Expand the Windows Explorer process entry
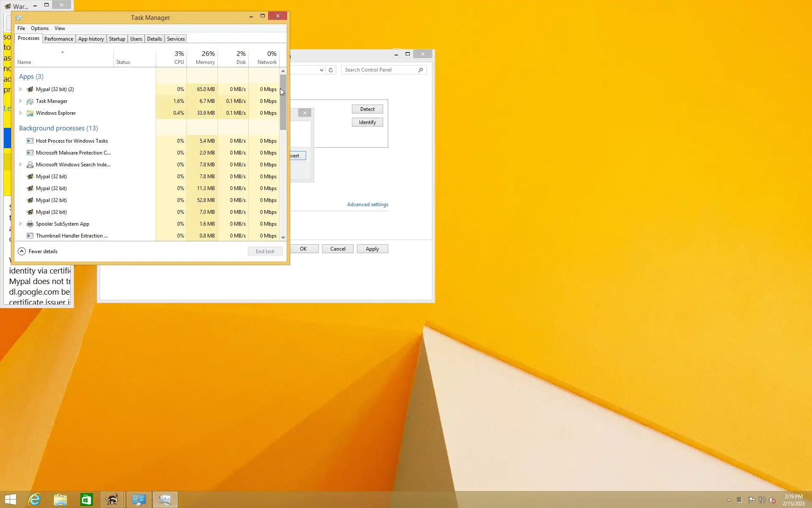The image size is (812, 508). 20,113
